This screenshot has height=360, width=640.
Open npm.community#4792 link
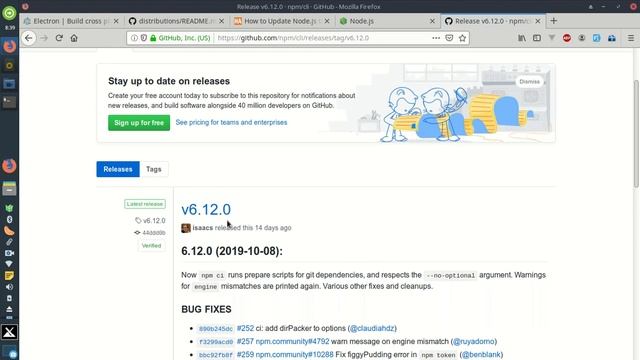pos(292,341)
